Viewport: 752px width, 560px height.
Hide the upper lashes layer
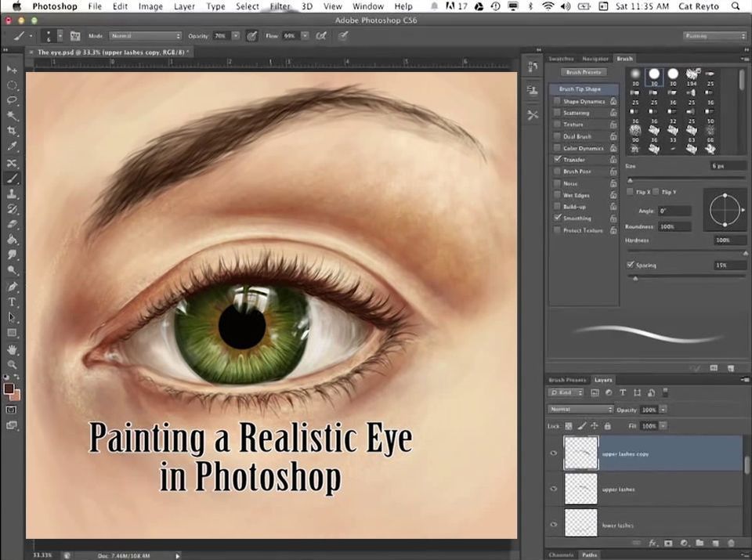coord(553,489)
